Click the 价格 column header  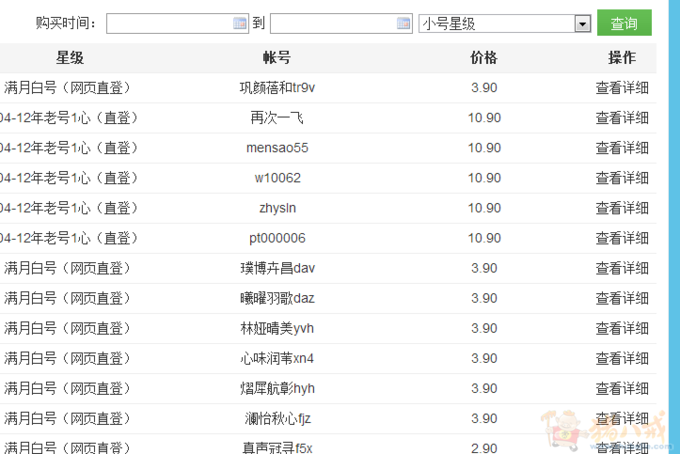[x=484, y=58]
